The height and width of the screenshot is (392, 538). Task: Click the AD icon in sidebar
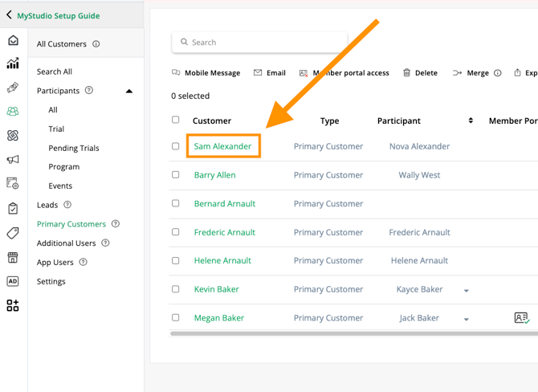[13, 281]
